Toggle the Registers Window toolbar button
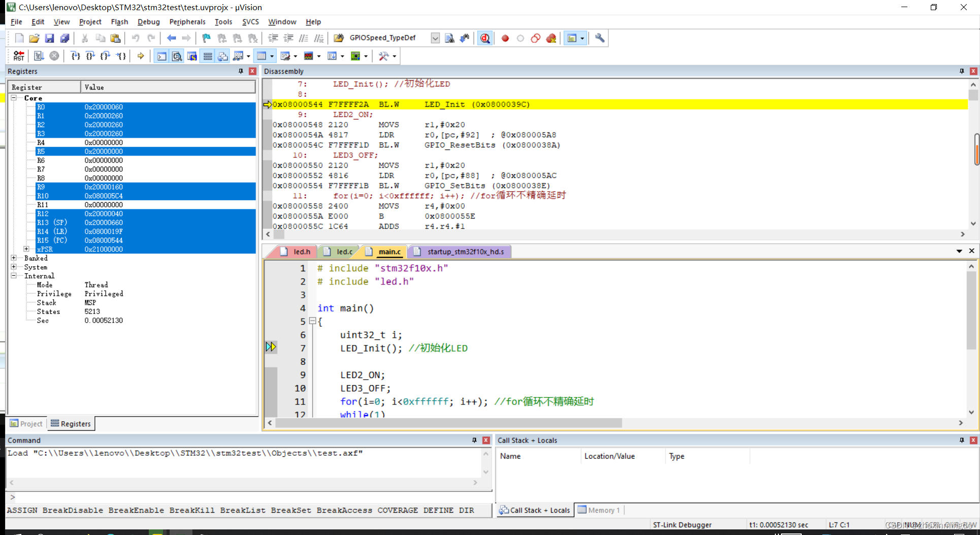Image resolution: width=980 pixels, height=535 pixels. click(208, 56)
